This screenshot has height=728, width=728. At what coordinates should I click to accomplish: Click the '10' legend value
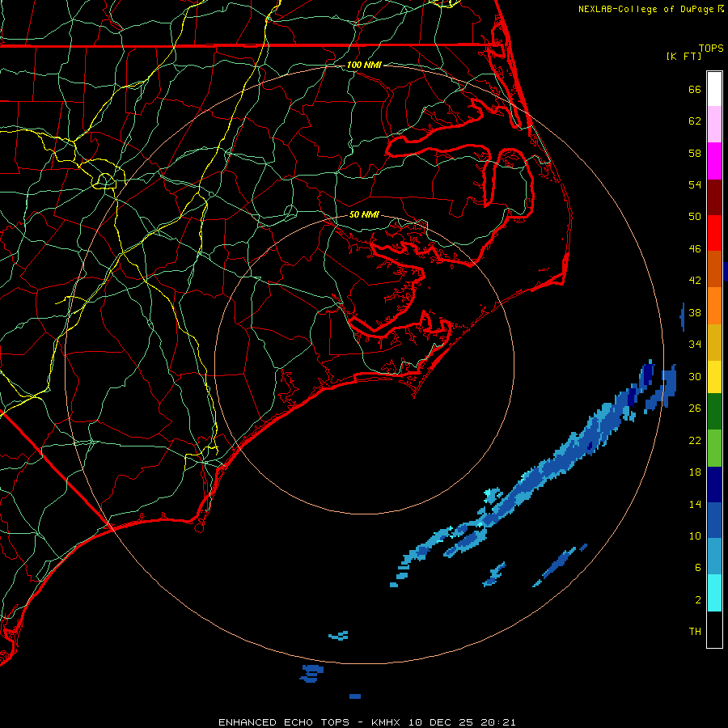(x=695, y=536)
